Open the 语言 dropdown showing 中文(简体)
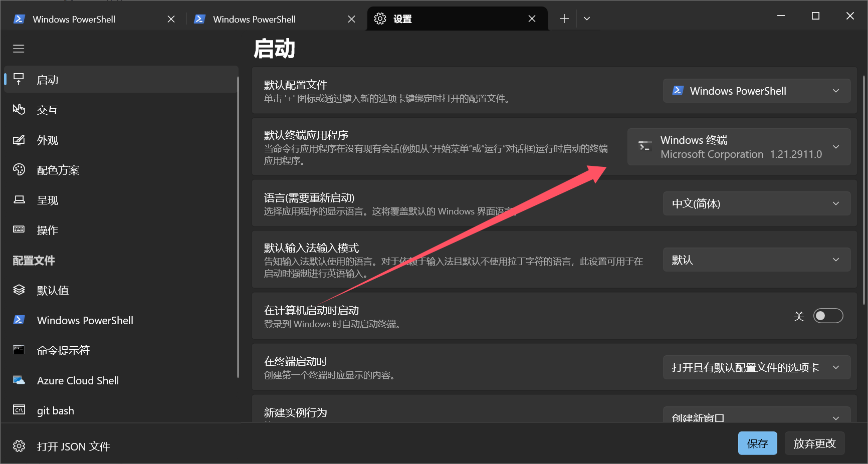Image resolution: width=868 pixels, height=464 pixels. click(x=756, y=203)
